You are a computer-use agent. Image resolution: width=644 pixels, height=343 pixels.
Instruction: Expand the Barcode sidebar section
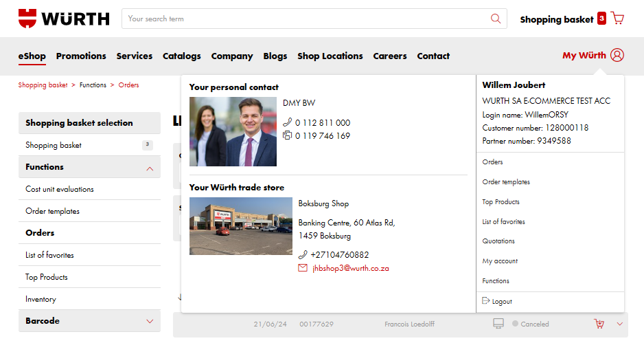point(150,321)
